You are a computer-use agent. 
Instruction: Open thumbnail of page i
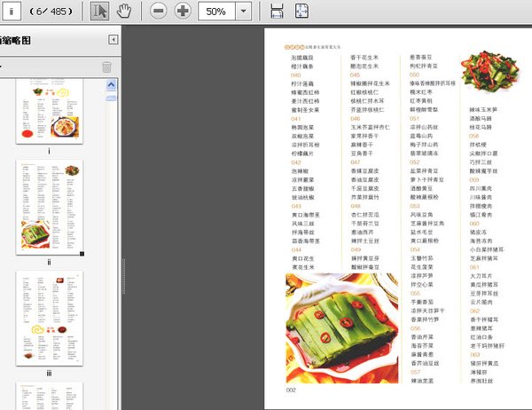(50, 111)
